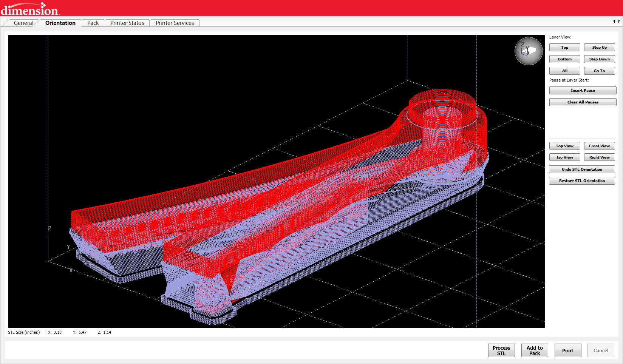623x364 pixels.
Task: Click the 'Layer View:' label
Action: click(x=561, y=37)
